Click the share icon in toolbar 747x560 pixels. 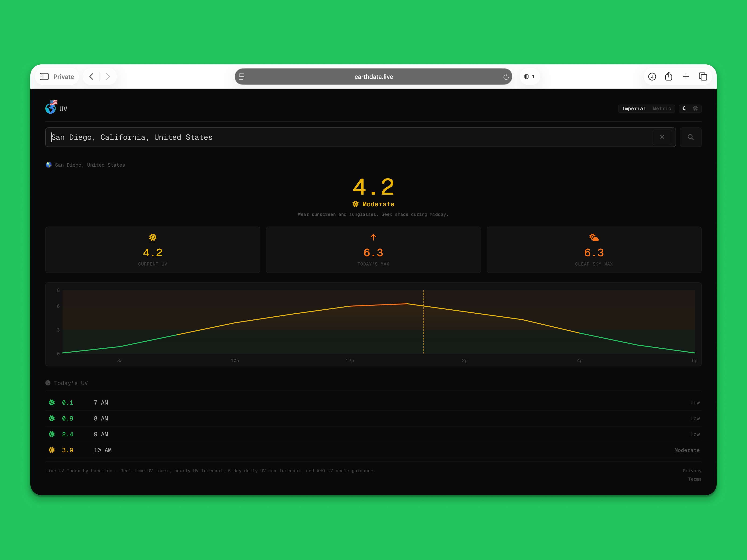(x=668, y=77)
